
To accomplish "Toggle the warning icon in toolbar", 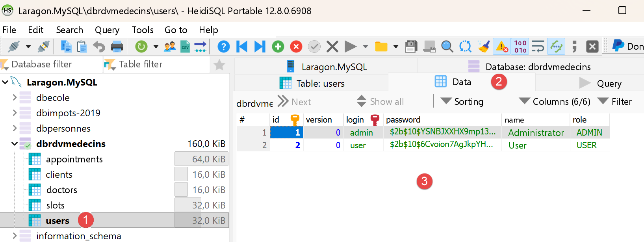I will point(502,47).
